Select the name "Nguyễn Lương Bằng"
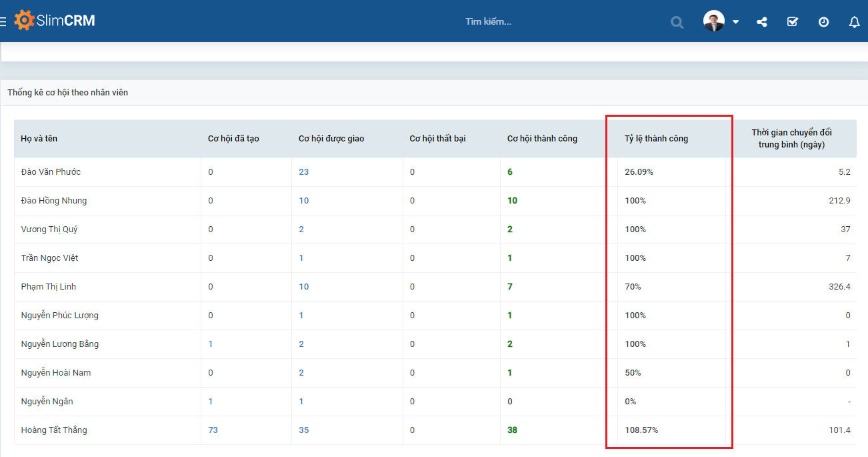 click(x=60, y=344)
